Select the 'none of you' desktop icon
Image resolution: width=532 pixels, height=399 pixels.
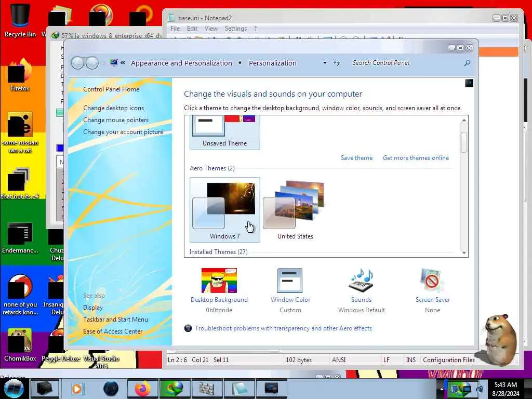(20, 295)
